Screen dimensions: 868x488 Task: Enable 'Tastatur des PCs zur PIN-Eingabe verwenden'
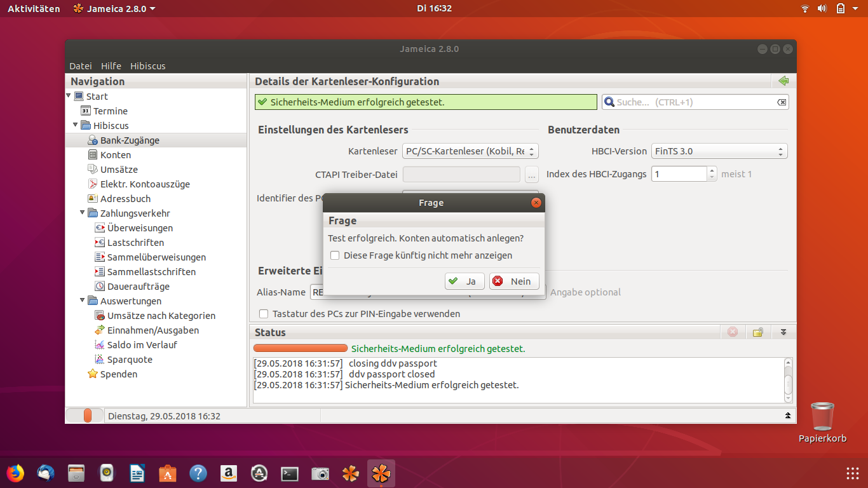click(264, 314)
